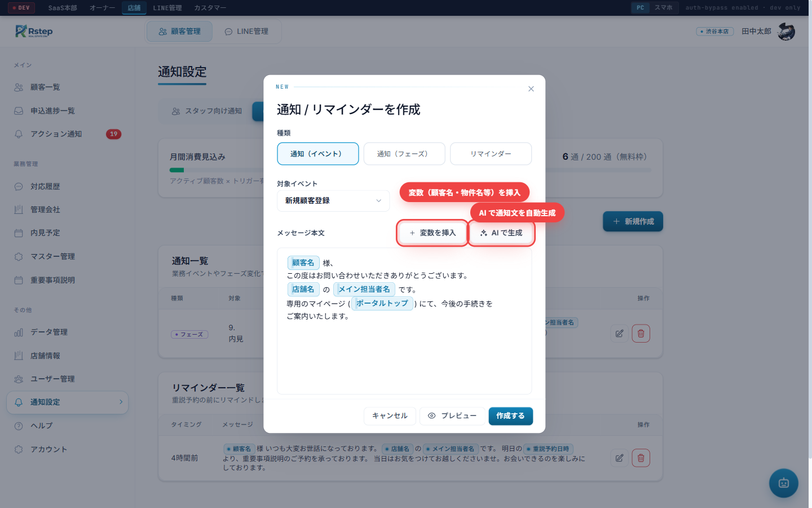
Task: Click the AIで生成 button
Action: (x=501, y=233)
